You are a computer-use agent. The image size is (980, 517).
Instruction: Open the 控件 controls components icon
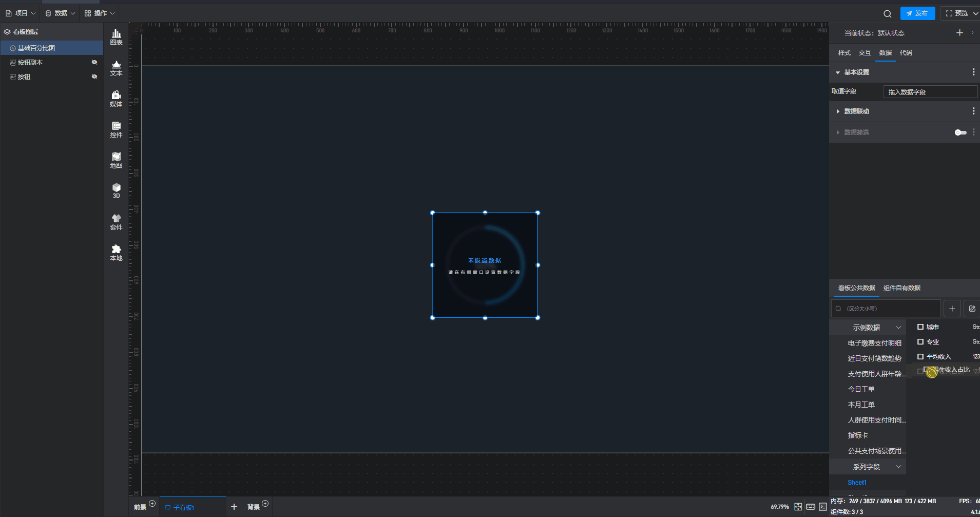[x=116, y=129]
